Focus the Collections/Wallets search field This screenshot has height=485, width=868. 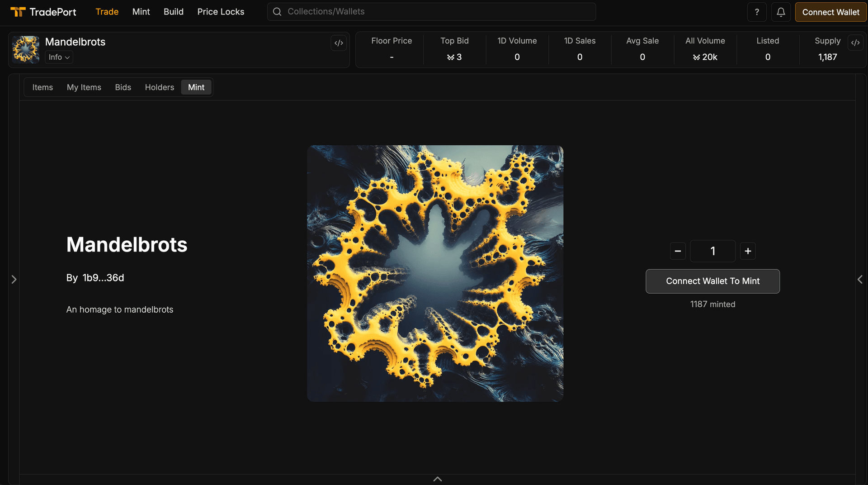(431, 12)
